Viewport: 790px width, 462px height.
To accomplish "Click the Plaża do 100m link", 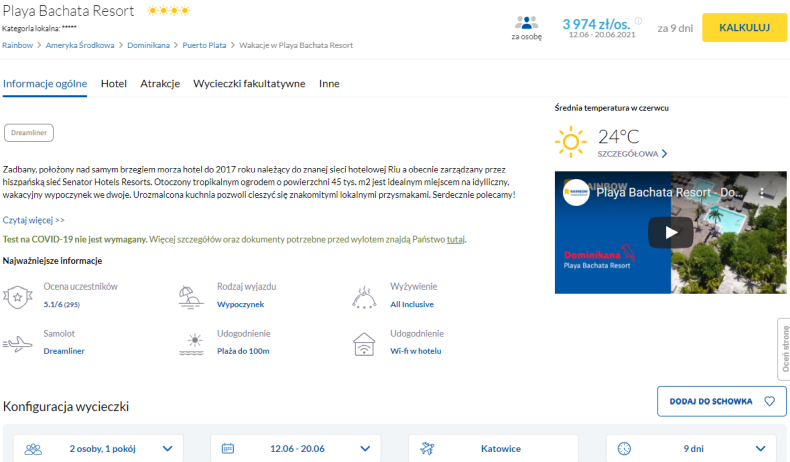I will coord(243,351).
